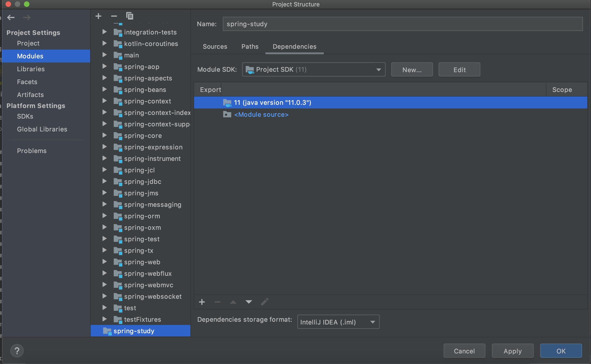Expand the spring-webmvc module node
This screenshot has width=591, height=364.
pos(105,284)
